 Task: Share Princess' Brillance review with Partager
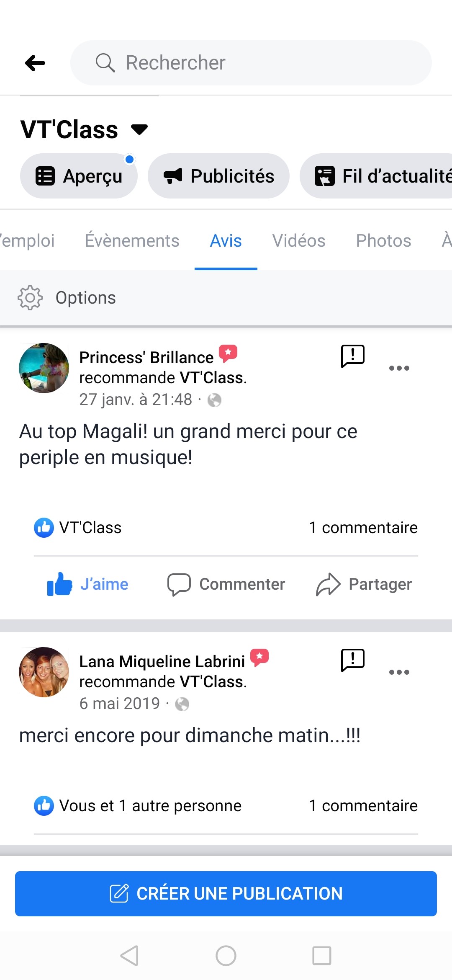(364, 584)
